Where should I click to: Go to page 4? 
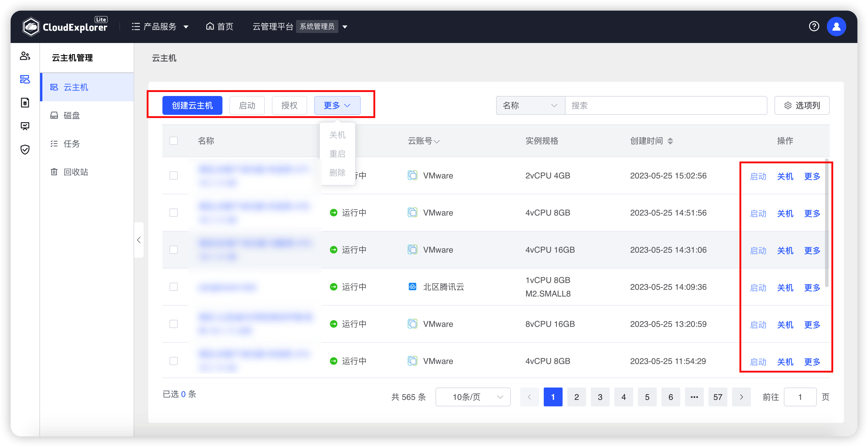[x=623, y=397]
